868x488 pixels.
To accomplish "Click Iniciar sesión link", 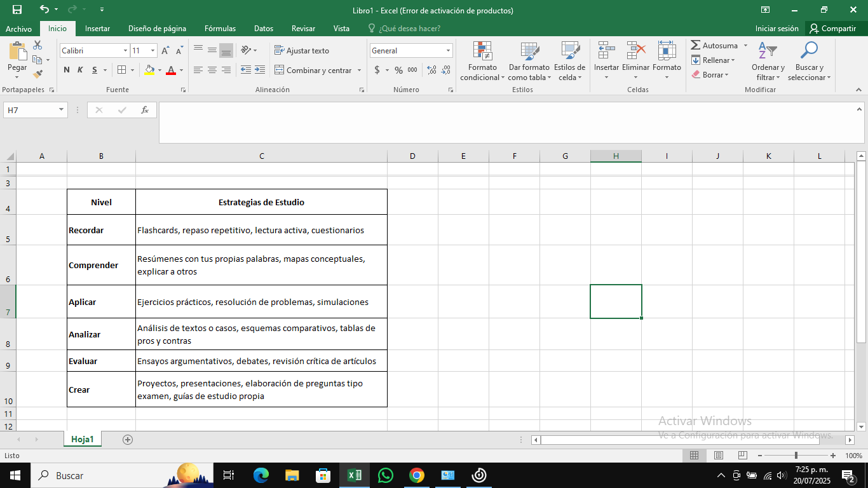I will (776, 29).
